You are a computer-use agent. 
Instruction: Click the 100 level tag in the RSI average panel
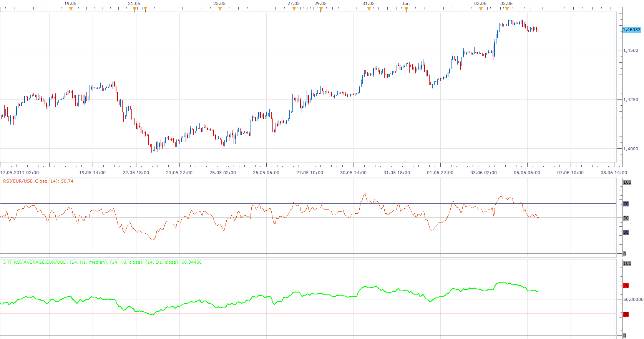tap(627, 263)
